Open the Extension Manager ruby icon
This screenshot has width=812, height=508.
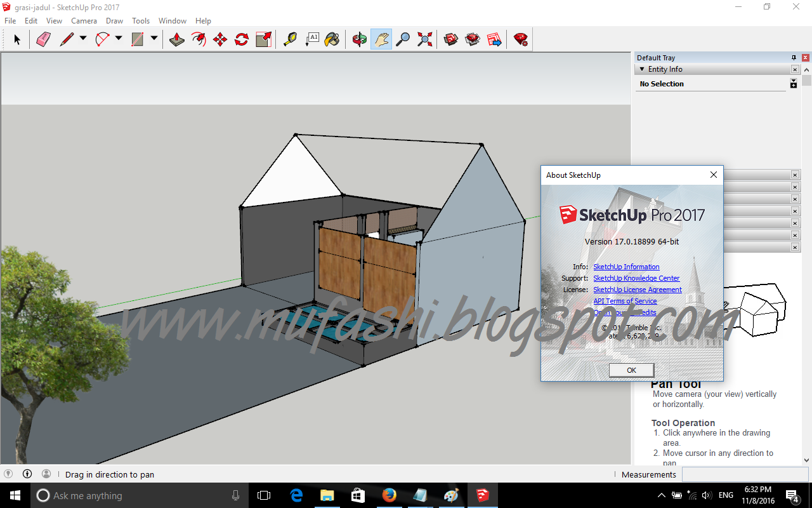click(521, 39)
